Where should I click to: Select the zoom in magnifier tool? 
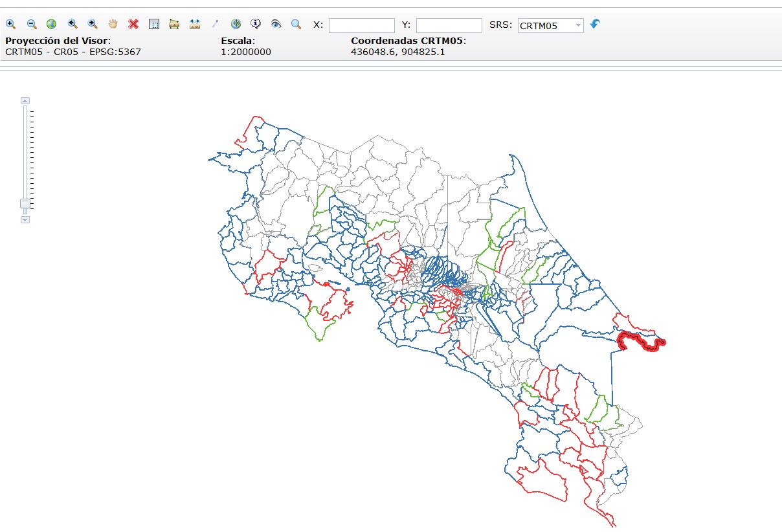coord(11,24)
